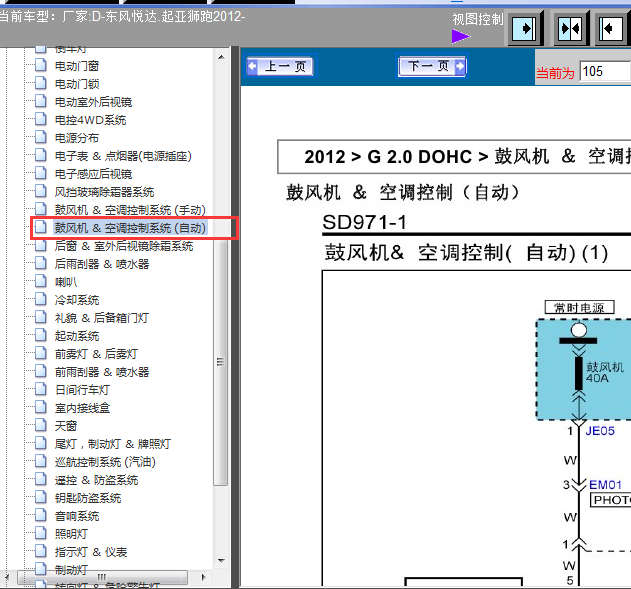The height and width of the screenshot is (589, 631).
Task: Open the 喇叭 entry
Action: click(66, 282)
